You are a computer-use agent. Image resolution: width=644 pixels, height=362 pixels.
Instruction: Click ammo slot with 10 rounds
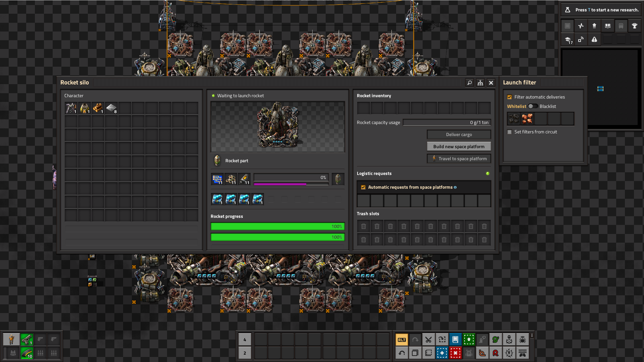(x=27, y=353)
